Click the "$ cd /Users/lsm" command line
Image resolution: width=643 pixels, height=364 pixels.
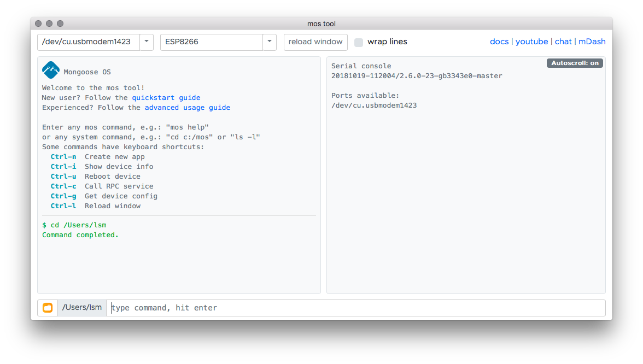pos(74,225)
